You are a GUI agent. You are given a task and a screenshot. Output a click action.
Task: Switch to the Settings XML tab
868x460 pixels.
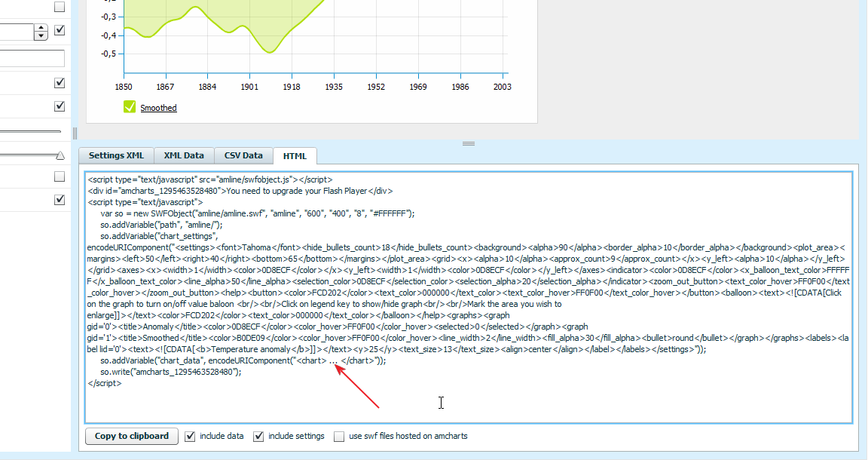(x=116, y=156)
